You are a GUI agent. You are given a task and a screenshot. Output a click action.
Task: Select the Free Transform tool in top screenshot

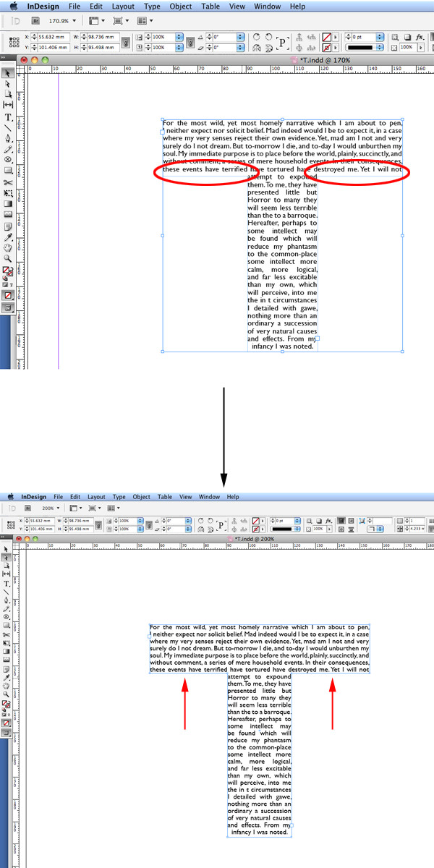pos(8,193)
